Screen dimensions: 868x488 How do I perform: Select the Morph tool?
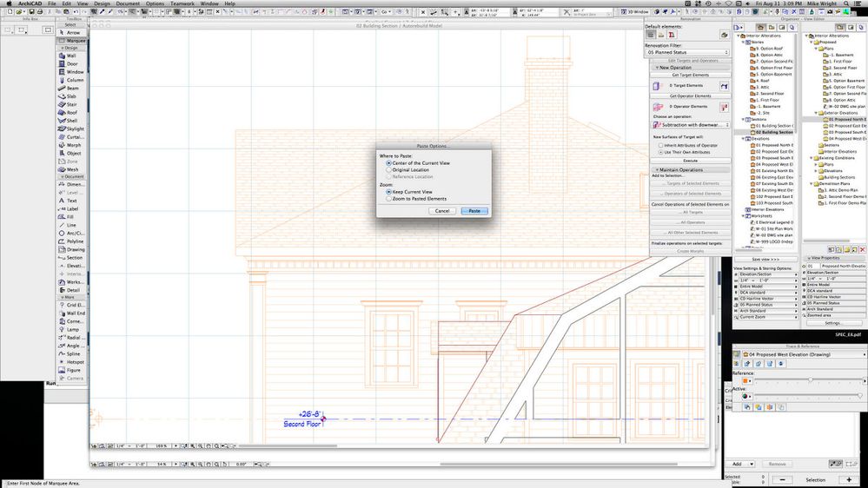(71, 145)
